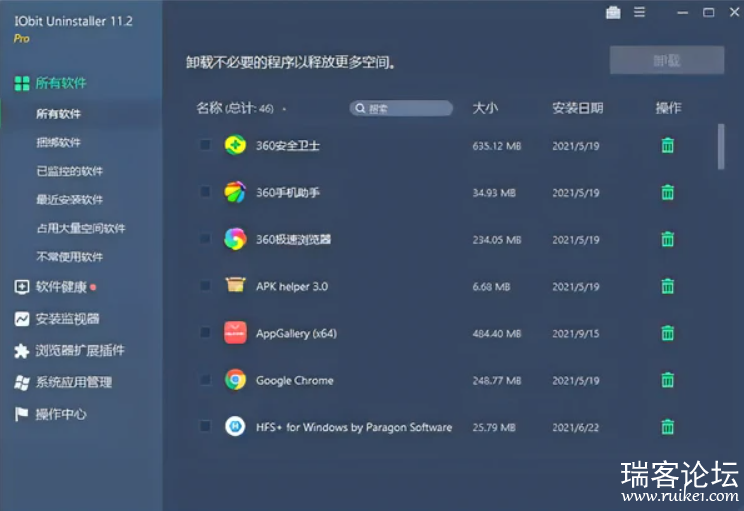
Task: Click the 6.68 MB size value
Action: pos(491,287)
